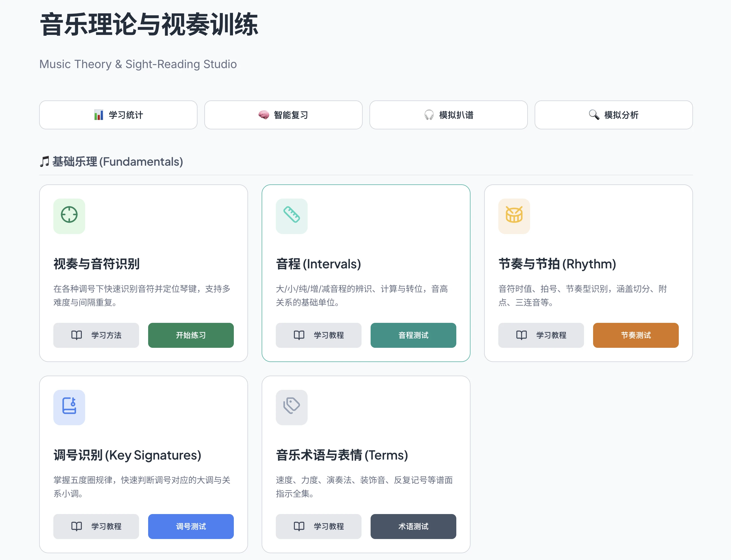Screen dimensions: 731x560
Task: Open the 学习统计 statistics panel
Action: coord(118,115)
